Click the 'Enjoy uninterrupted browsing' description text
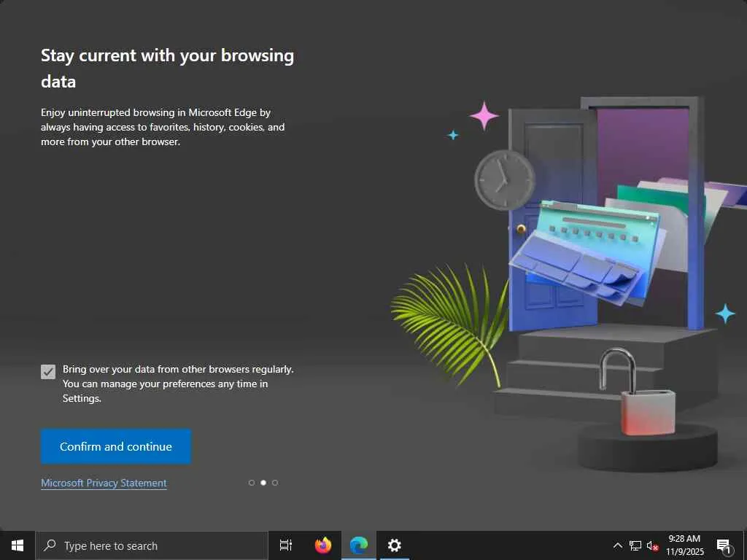747x560 pixels. coord(163,127)
